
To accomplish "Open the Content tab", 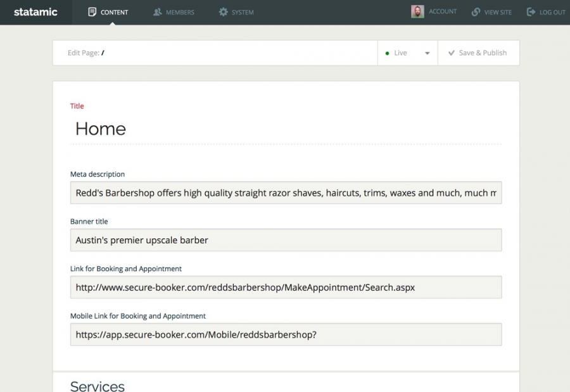I will pyautogui.click(x=108, y=12).
